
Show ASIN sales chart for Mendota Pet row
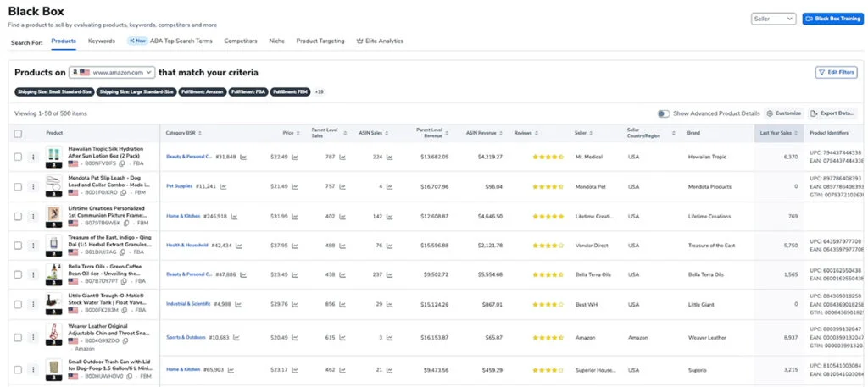coord(390,187)
